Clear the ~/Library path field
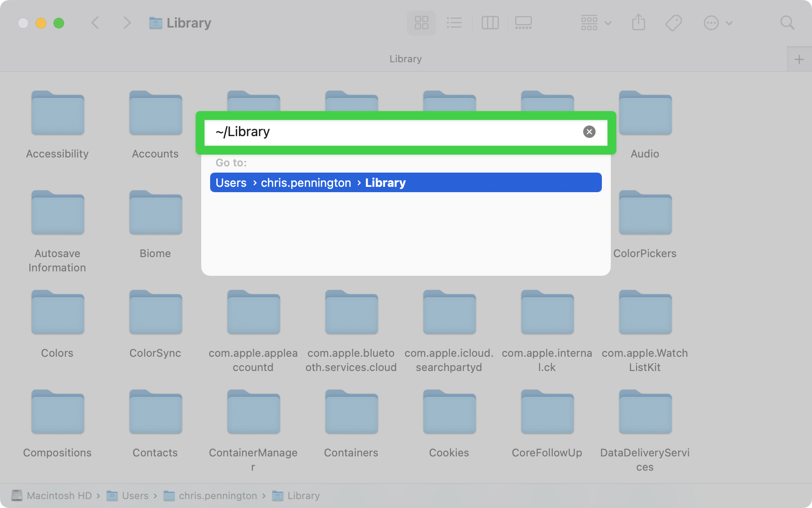 (x=589, y=132)
